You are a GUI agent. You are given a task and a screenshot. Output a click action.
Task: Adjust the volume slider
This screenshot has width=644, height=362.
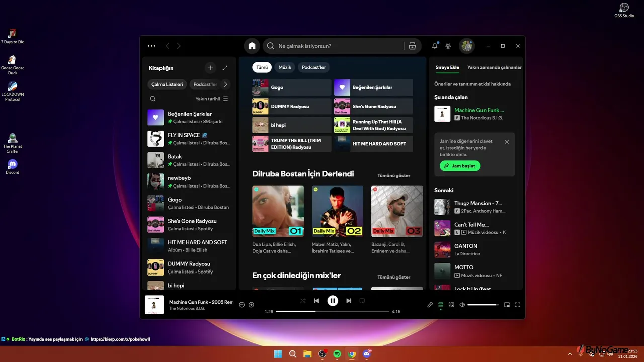(482, 305)
